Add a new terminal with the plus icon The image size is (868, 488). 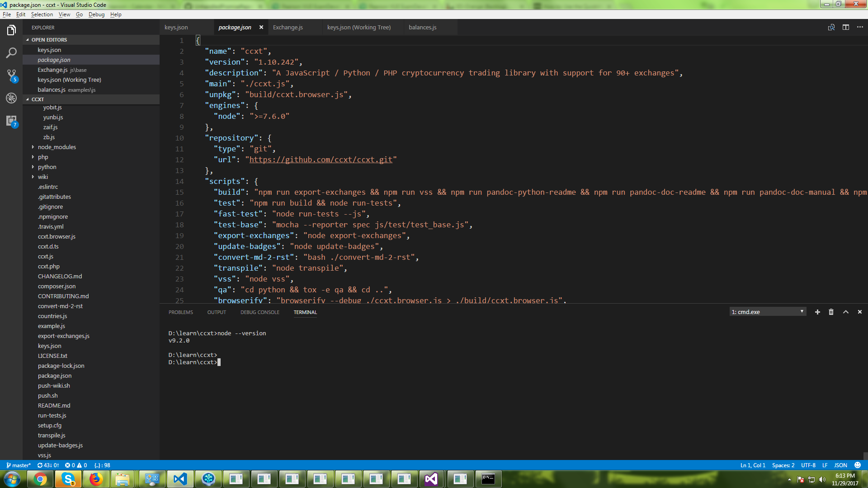coord(817,312)
